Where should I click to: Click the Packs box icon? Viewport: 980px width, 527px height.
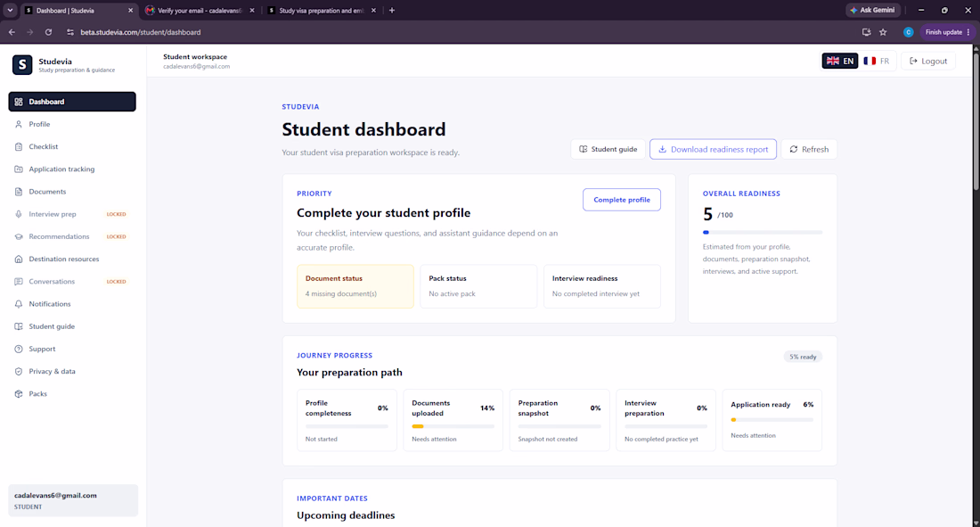coord(19,394)
